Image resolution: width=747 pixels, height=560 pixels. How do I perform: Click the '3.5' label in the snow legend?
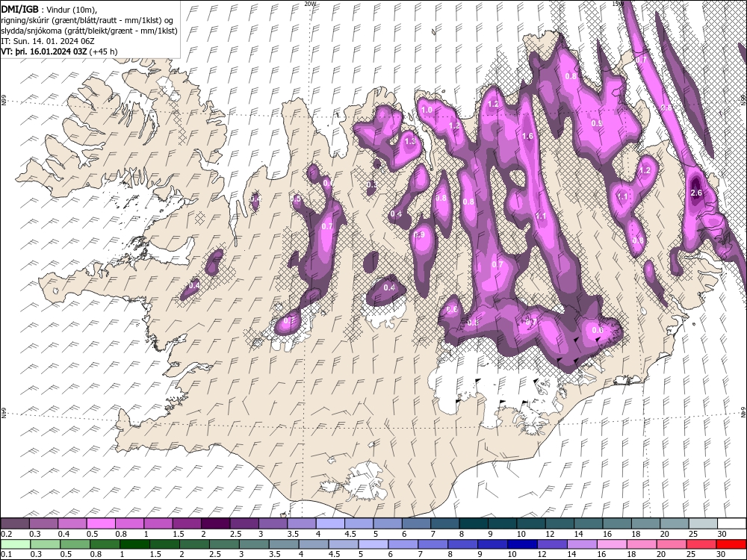(293, 535)
